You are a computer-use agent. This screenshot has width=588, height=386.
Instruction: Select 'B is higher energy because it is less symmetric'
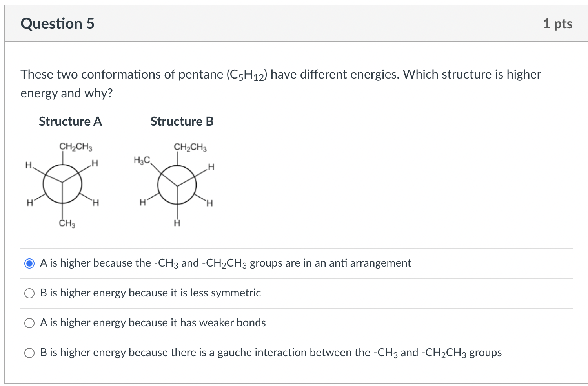pos(29,293)
